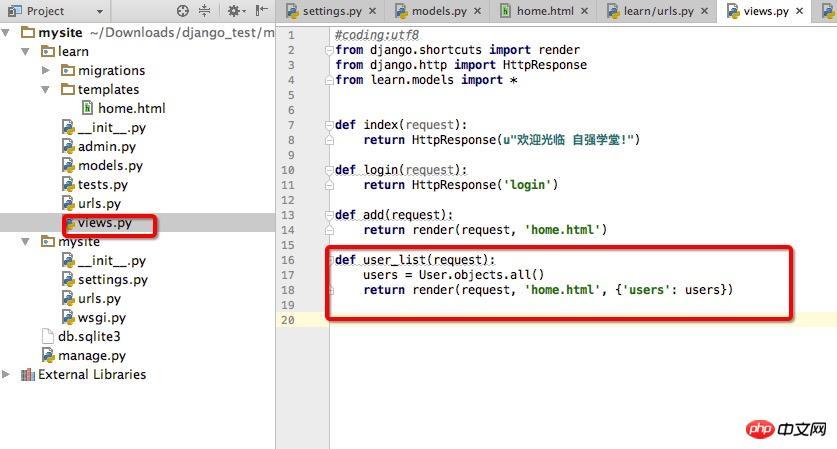Close the models.py tab

(x=478, y=11)
